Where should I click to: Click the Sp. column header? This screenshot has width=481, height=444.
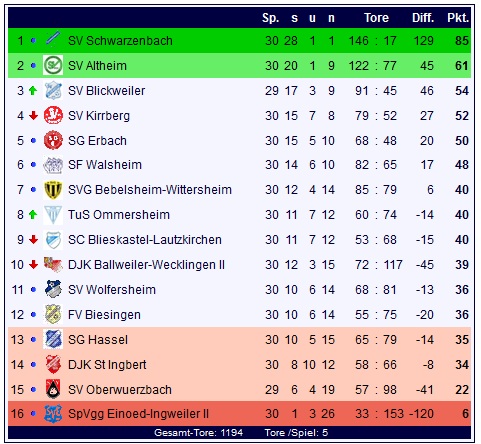pyautogui.click(x=270, y=18)
